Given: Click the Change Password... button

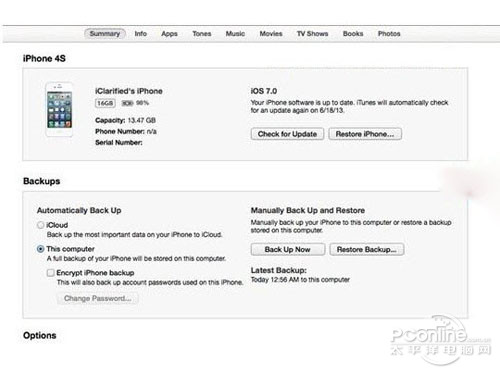Looking at the screenshot, I should (97, 298).
